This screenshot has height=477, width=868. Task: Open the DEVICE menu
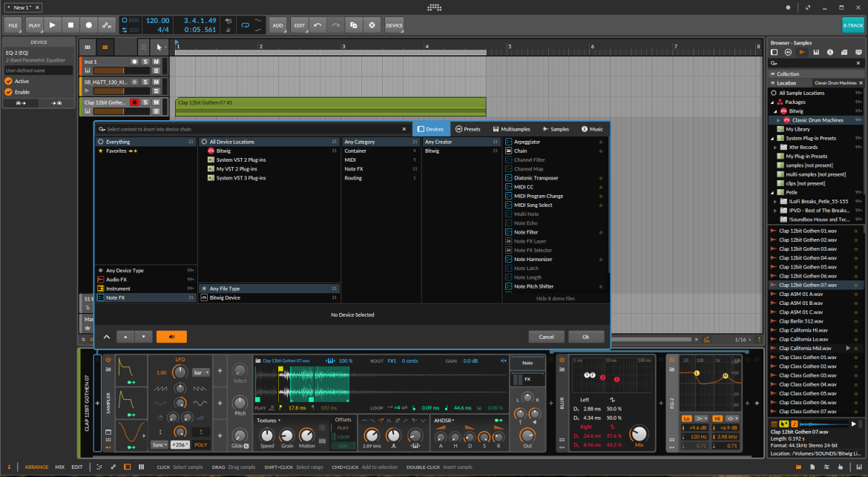point(394,25)
